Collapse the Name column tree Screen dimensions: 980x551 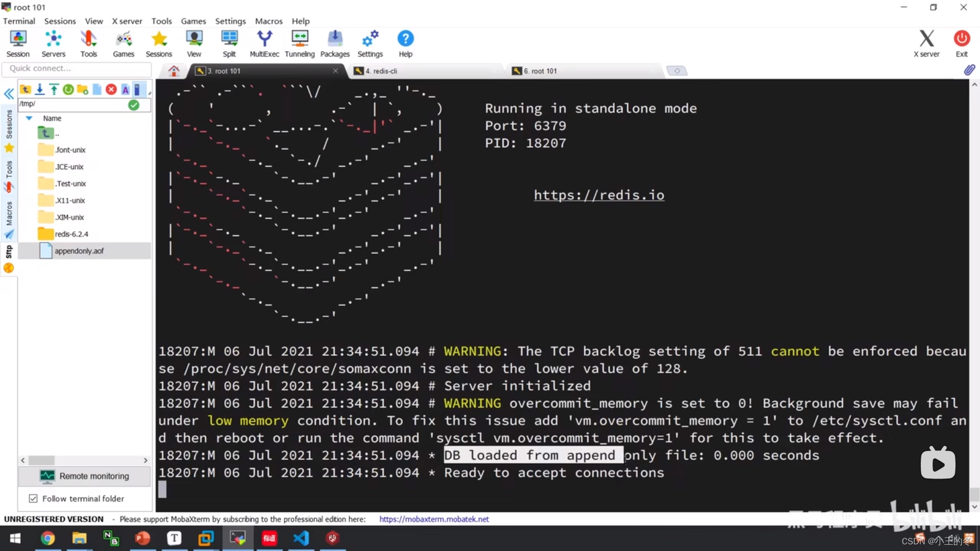[29, 118]
